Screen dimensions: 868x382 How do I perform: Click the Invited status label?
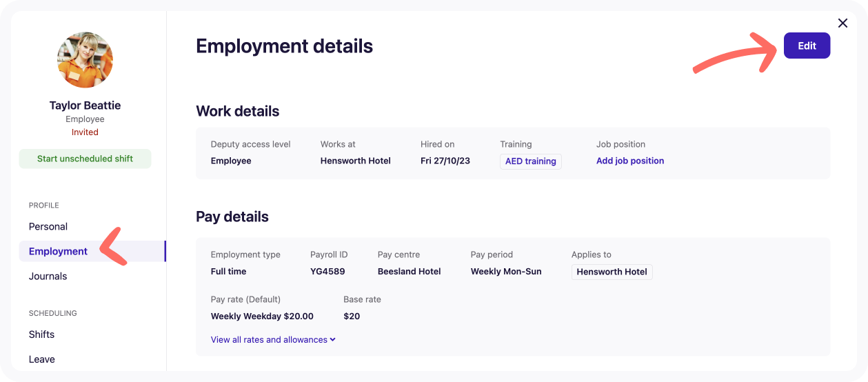pos(85,132)
